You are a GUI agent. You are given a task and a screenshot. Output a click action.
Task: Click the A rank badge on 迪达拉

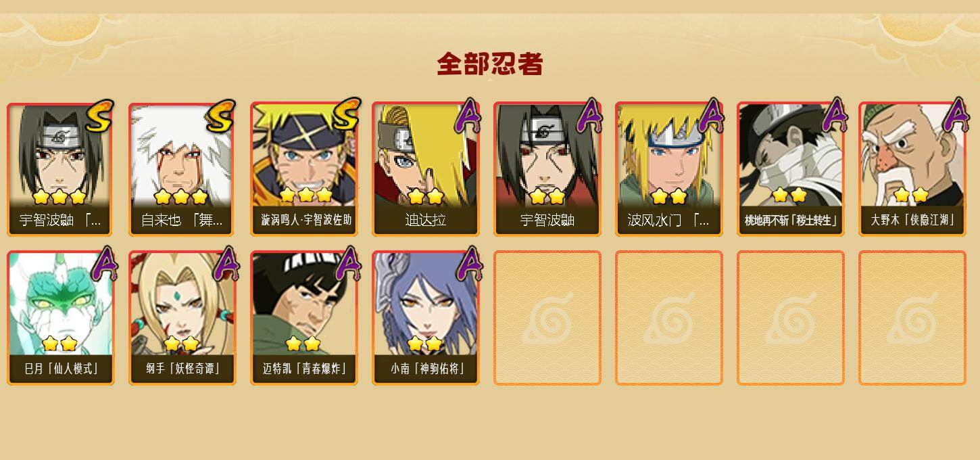click(x=468, y=115)
